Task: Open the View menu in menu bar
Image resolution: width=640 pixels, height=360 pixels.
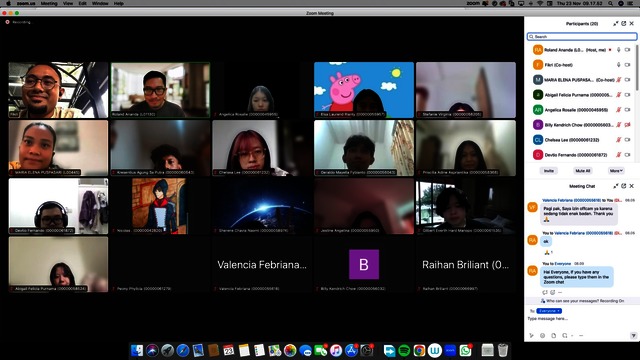Action: click(68, 3)
